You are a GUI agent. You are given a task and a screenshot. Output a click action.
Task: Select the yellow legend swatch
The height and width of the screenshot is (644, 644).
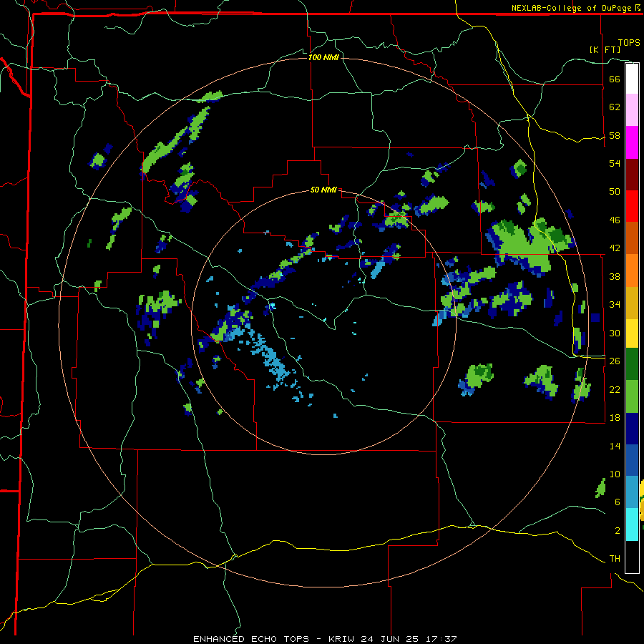(x=632, y=333)
